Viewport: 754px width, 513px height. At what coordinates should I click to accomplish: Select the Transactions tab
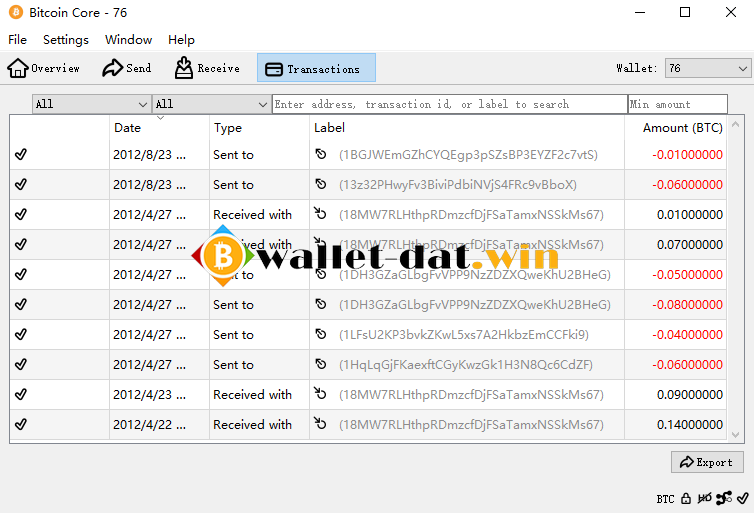[x=316, y=68]
